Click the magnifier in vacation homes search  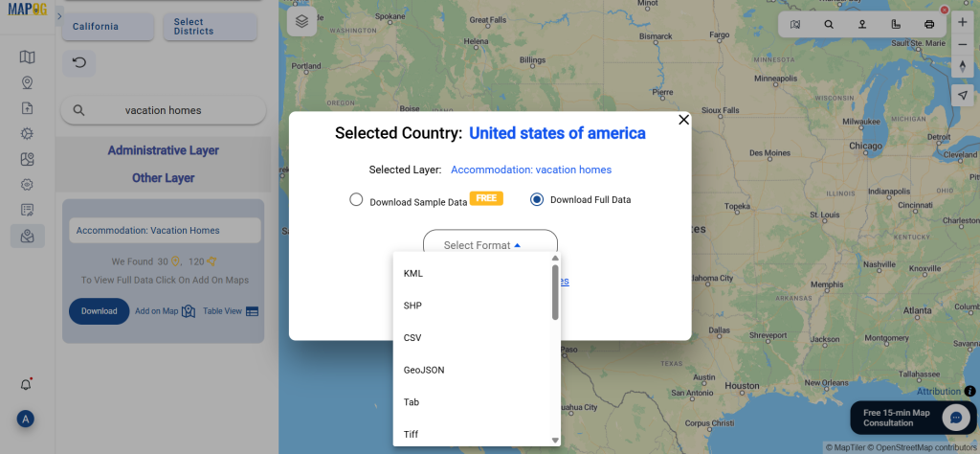coord(78,110)
